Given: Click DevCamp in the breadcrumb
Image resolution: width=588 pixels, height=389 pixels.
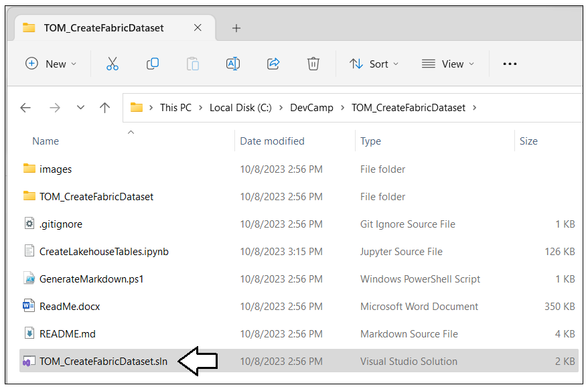Looking at the screenshot, I should (311, 108).
